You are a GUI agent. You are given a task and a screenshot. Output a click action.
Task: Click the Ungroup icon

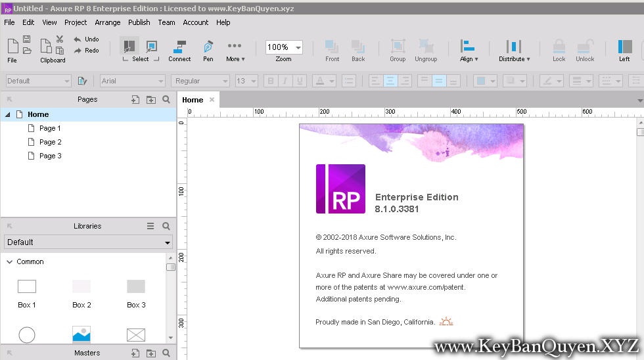coord(426,46)
